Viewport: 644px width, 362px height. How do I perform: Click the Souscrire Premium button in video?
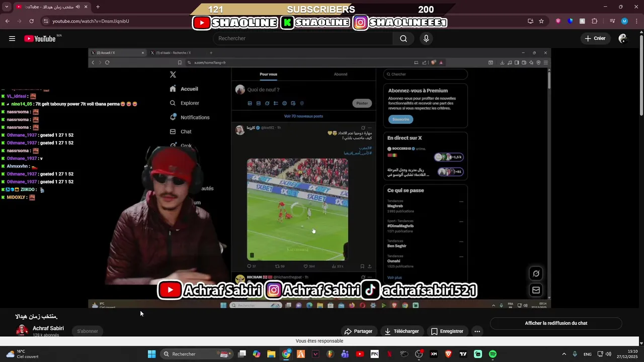coord(400,119)
